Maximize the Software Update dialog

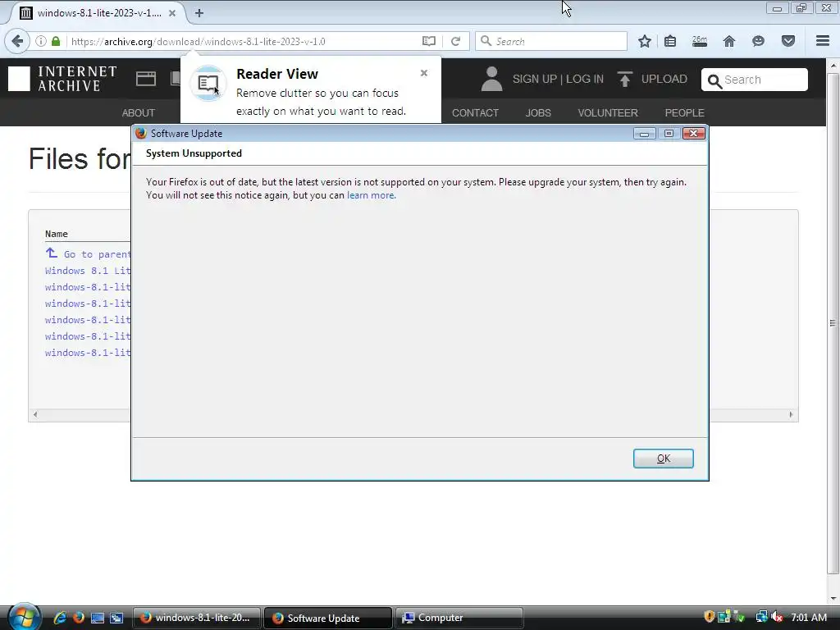[669, 134]
